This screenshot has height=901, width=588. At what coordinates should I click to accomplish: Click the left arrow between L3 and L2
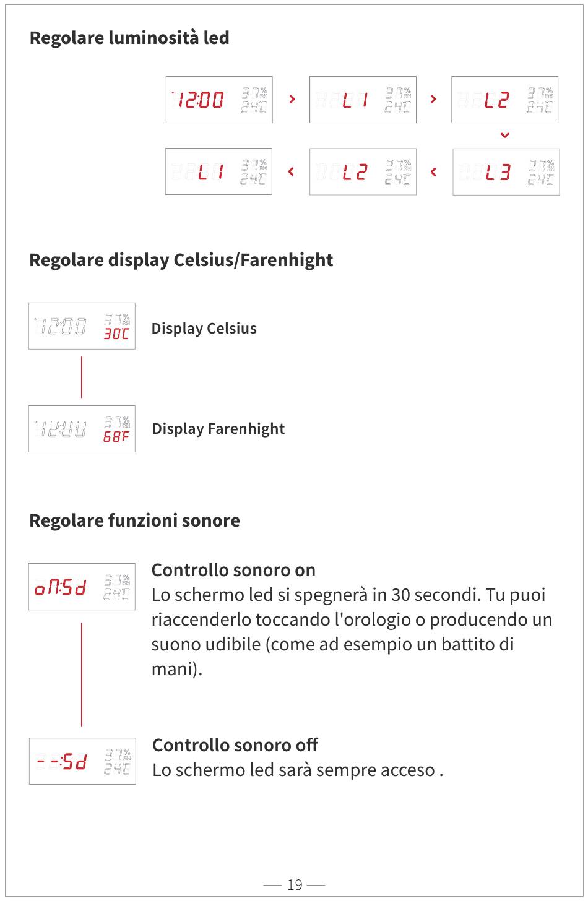pos(433,172)
